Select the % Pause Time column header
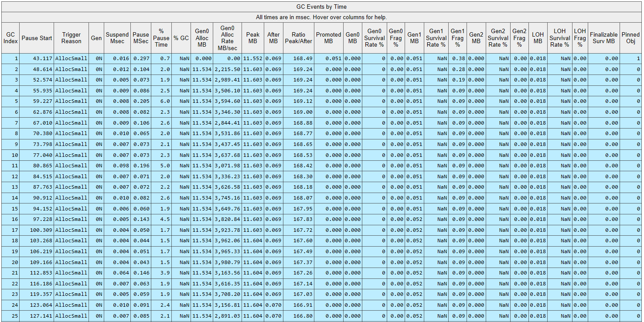 (x=161, y=38)
